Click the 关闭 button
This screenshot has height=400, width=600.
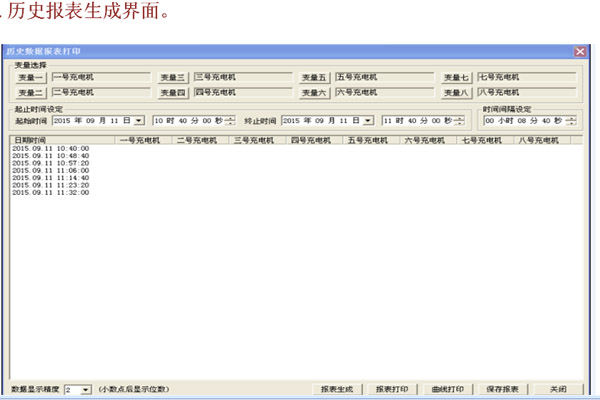(x=557, y=388)
